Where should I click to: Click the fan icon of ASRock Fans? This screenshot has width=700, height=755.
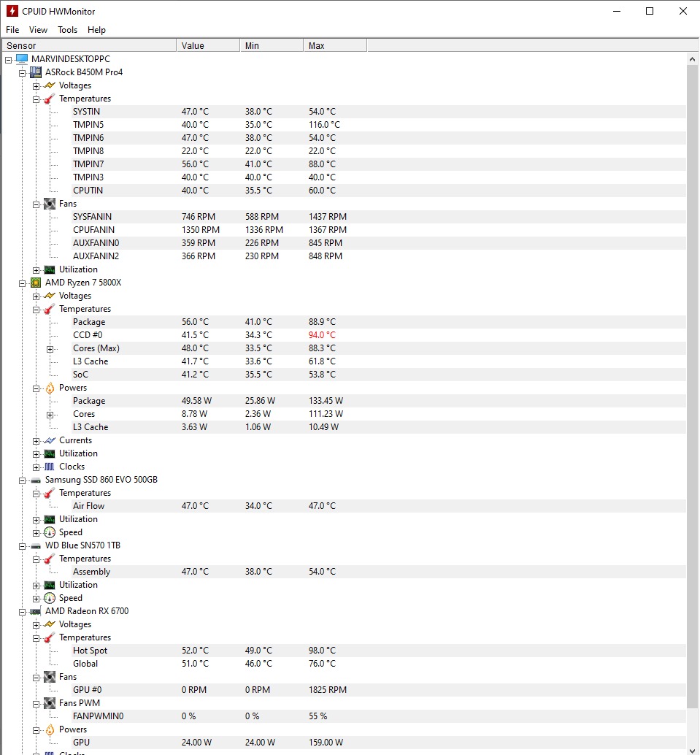50,204
